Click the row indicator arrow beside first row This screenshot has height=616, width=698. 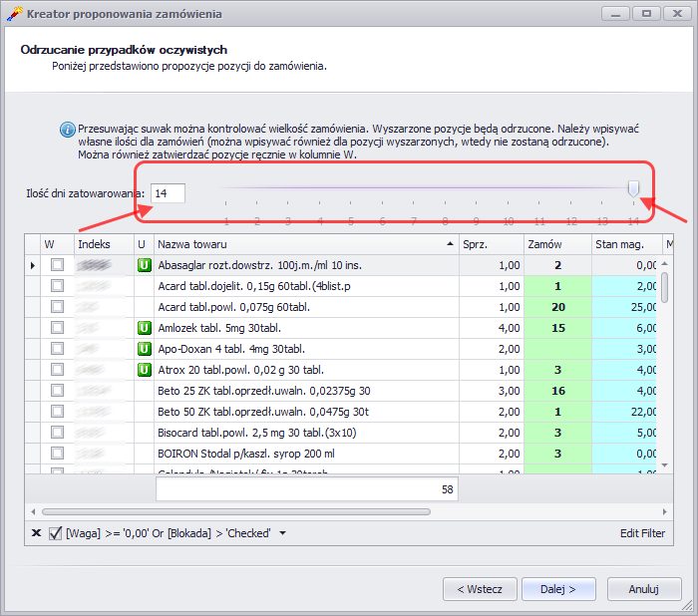coord(32,265)
